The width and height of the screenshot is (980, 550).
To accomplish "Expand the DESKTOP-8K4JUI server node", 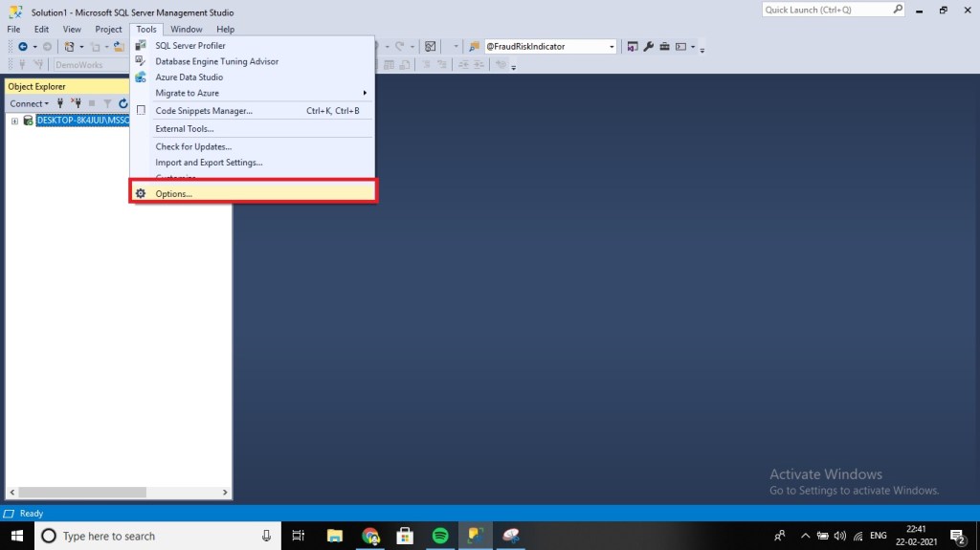I will click(14, 121).
